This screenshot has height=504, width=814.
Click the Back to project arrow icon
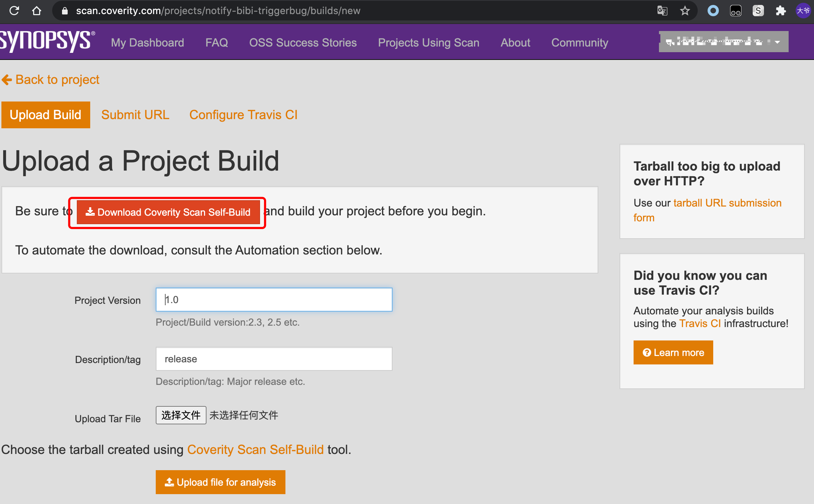7,80
